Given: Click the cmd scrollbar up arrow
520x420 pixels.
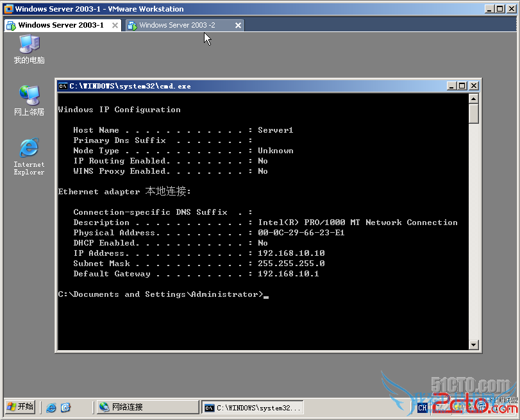Looking at the screenshot, I should pyautogui.click(x=474, y=99).
